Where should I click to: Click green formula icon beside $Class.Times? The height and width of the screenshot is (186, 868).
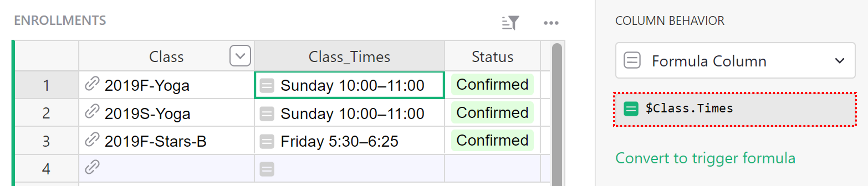[631, 109]
